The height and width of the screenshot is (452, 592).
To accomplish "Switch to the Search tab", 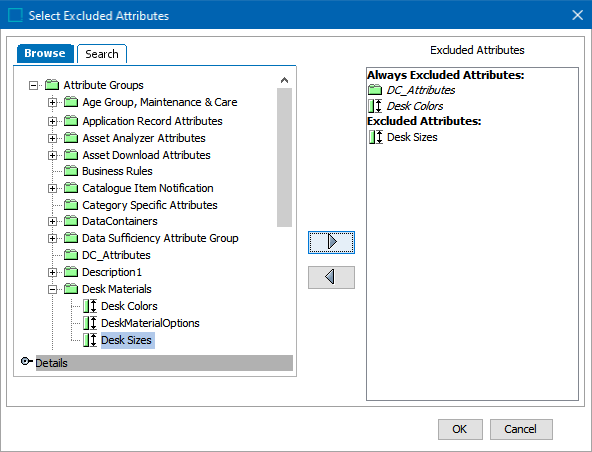I will point(102,54).
